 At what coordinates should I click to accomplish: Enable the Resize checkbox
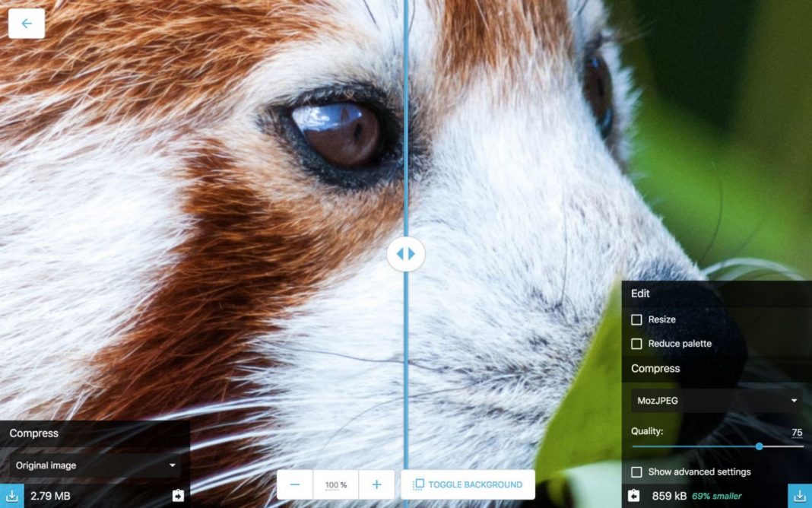[637, 319]
